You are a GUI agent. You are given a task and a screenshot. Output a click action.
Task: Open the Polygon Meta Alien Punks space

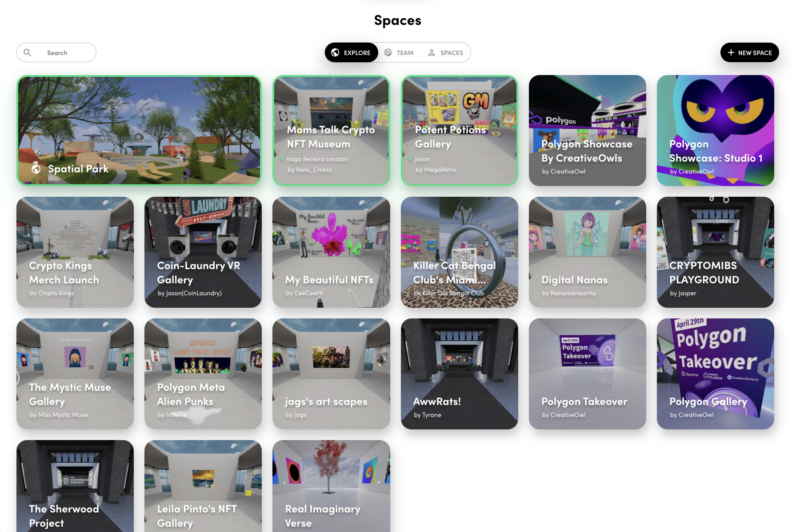click(203, 374)
